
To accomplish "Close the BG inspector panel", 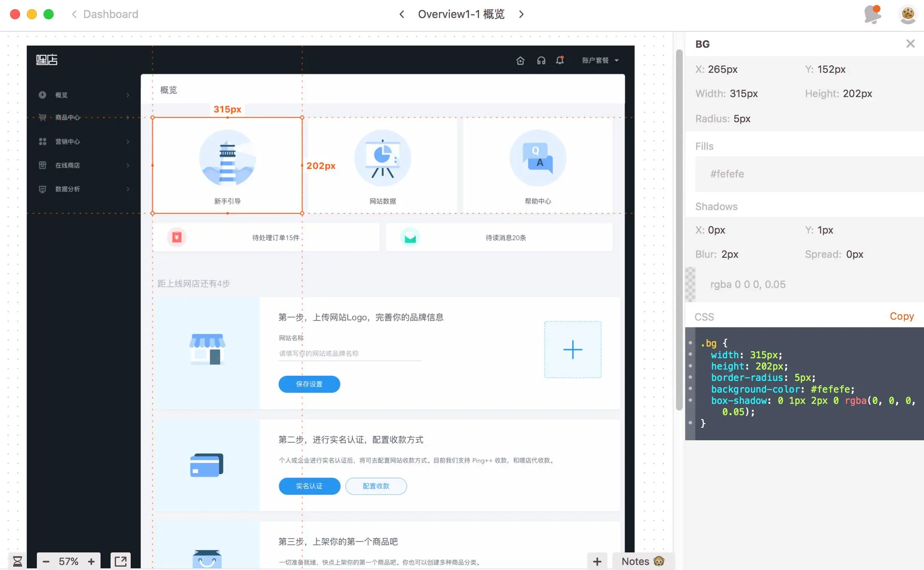I will pos(910,44).
